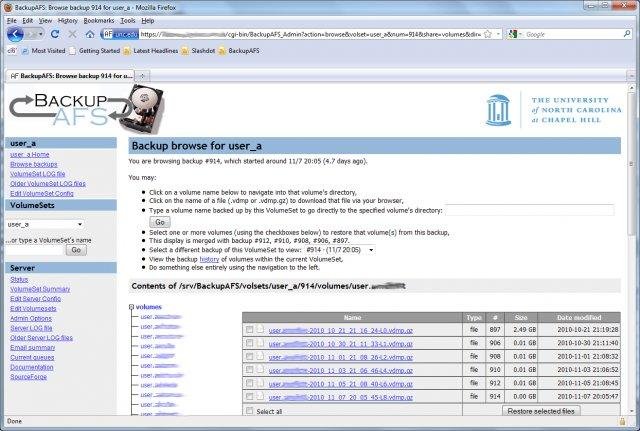The image size is (640, 431).
Task: Click the UNC Chapel Hill logo
Action: (x=553, y=110)
